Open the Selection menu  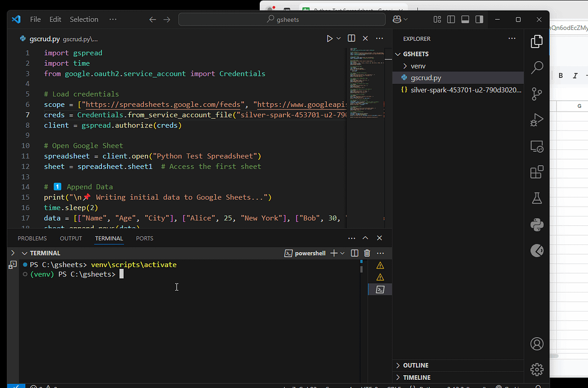84,19
